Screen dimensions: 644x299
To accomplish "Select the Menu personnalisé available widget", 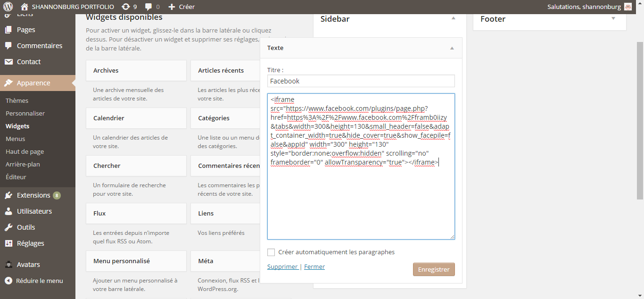I will (x=136, y=261).
